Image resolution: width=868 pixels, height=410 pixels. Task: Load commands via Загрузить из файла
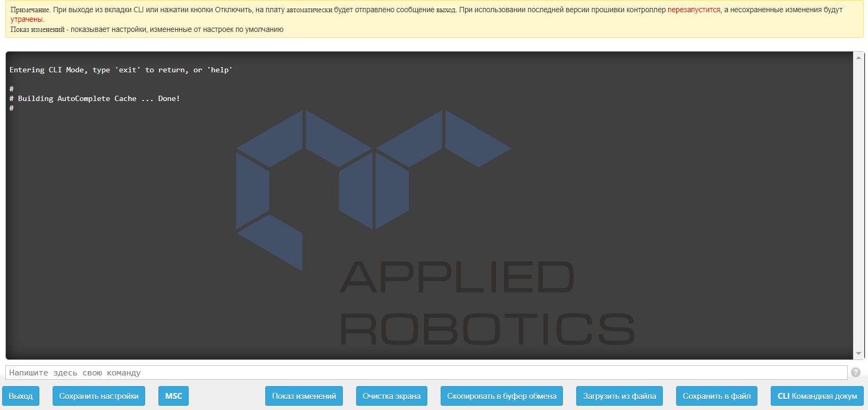(x=619, y=396)
